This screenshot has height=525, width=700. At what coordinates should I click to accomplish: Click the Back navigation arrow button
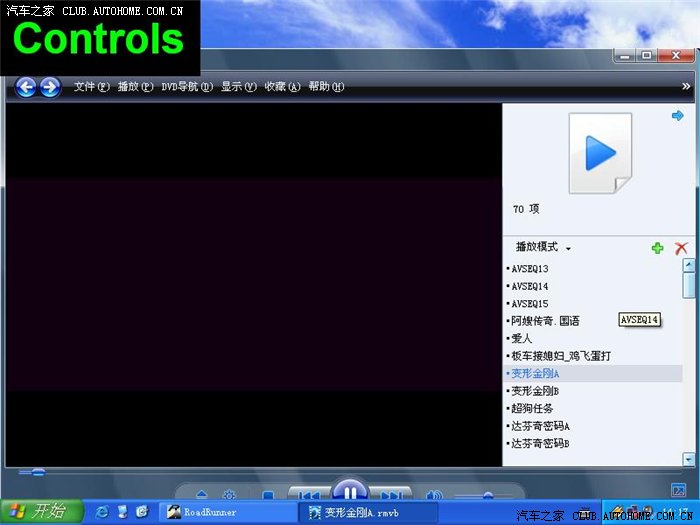26,87
